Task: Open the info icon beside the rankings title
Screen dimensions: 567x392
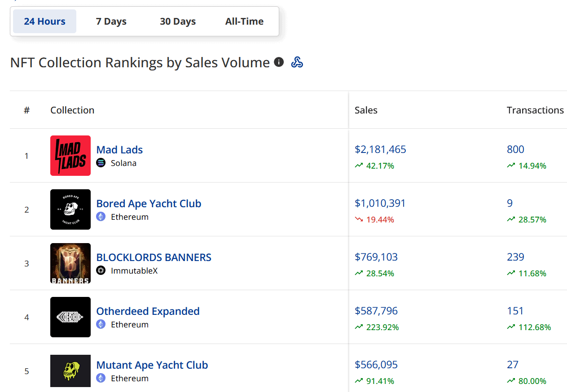Action: pyautogui.click(x=279, y=62)
